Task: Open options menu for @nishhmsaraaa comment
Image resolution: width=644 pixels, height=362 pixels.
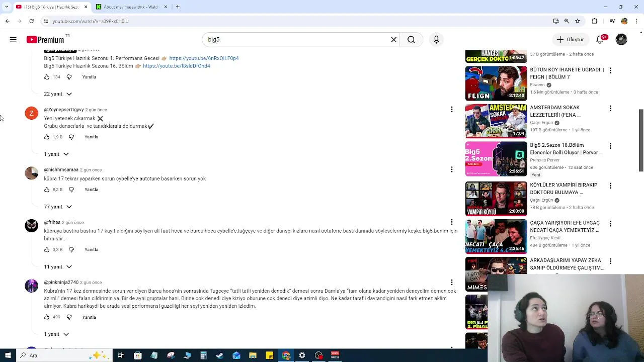Action: 451,169
